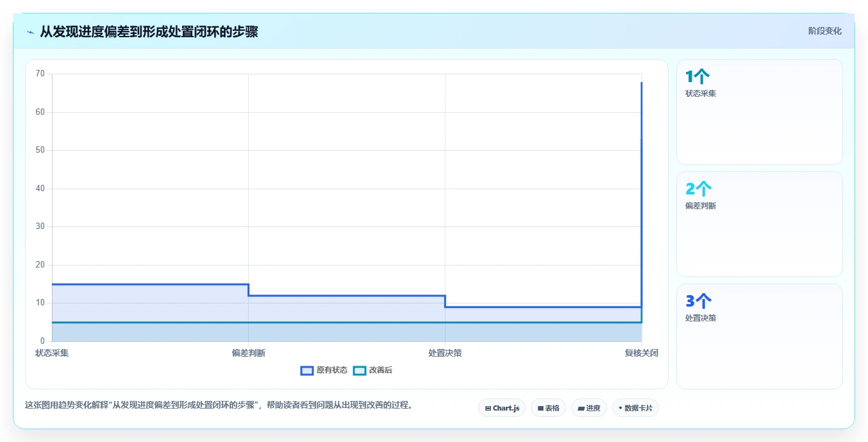Click the 阶段变化 label in header

point(824,31)
